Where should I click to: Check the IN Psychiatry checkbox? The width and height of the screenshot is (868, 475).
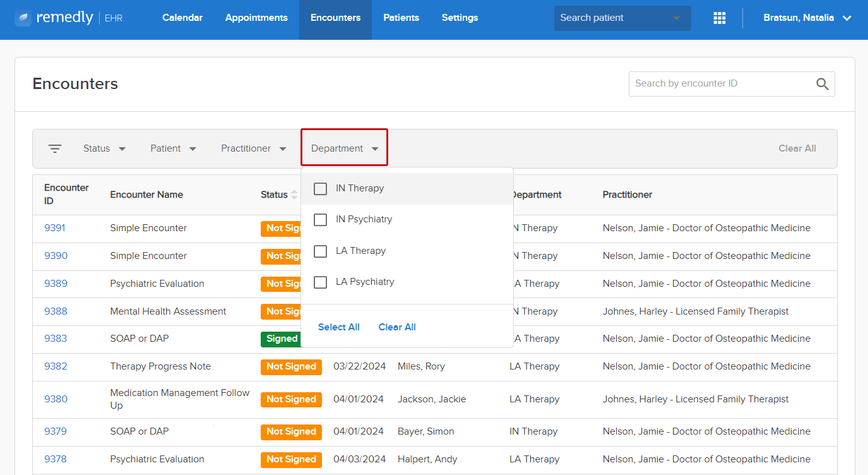320,219
